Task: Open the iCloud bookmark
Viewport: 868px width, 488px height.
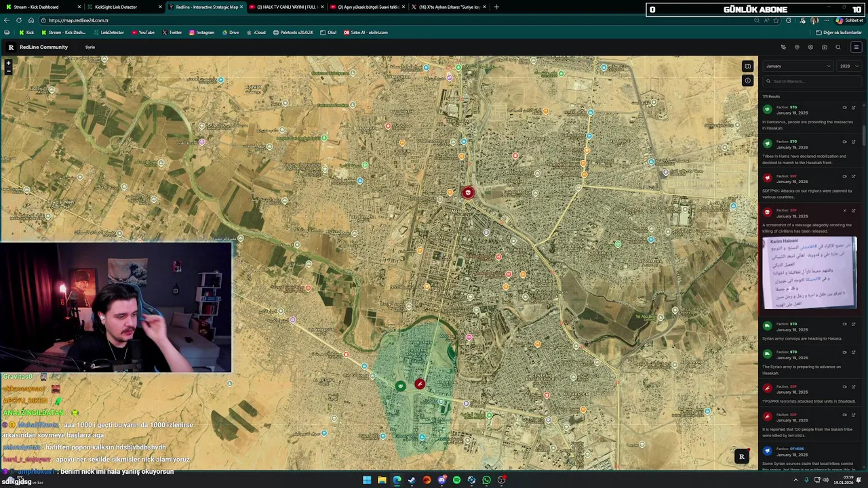Action: tap(256, 33)
